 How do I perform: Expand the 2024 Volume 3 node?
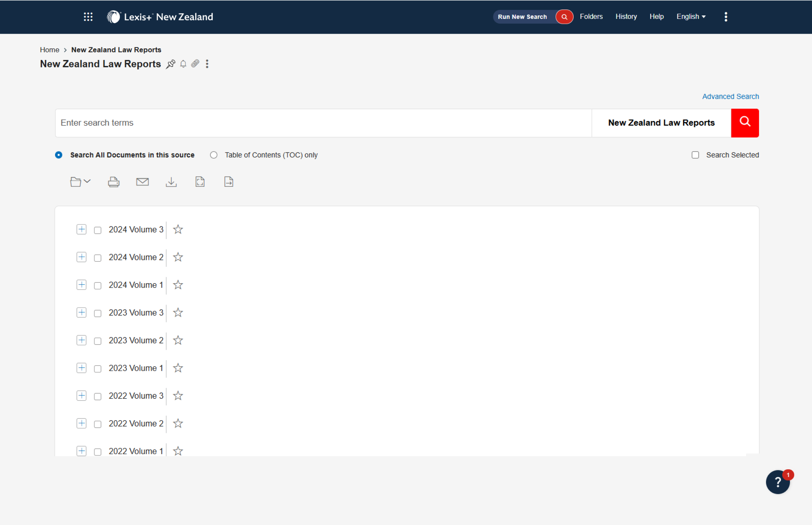[x=81, y=229]
